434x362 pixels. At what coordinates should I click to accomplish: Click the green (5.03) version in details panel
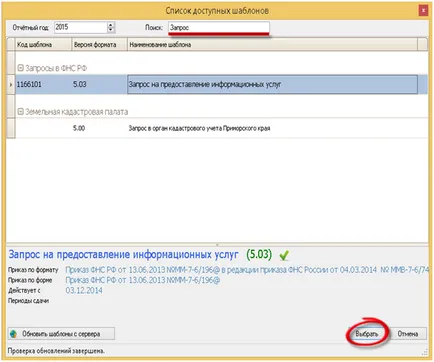point(259,255)
